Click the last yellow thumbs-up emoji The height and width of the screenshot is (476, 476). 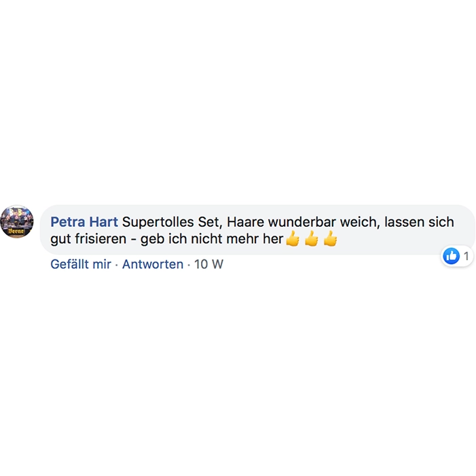330,238
